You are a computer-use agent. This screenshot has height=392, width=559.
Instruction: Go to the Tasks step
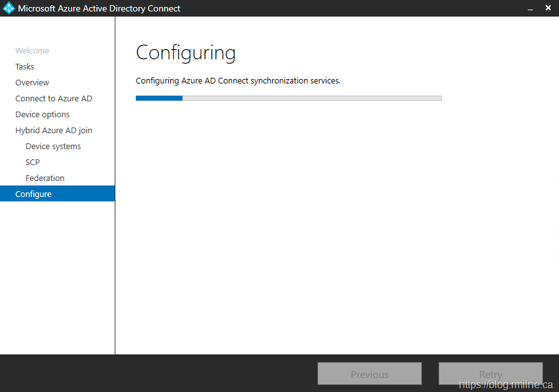coord(25,67)
